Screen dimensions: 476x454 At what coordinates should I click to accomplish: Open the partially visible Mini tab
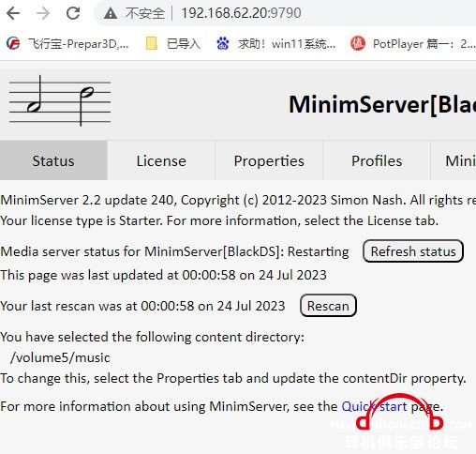(x=454, y=160)
